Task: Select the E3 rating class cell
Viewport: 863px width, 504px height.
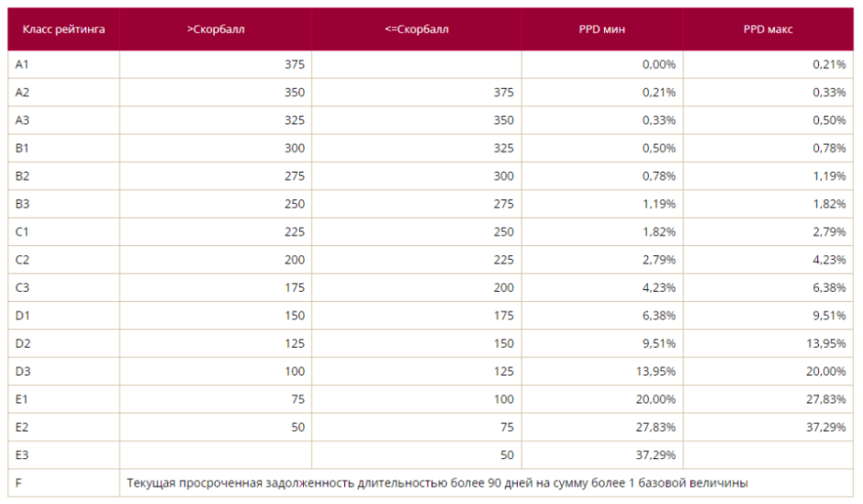Action: [x=23, y=454]
